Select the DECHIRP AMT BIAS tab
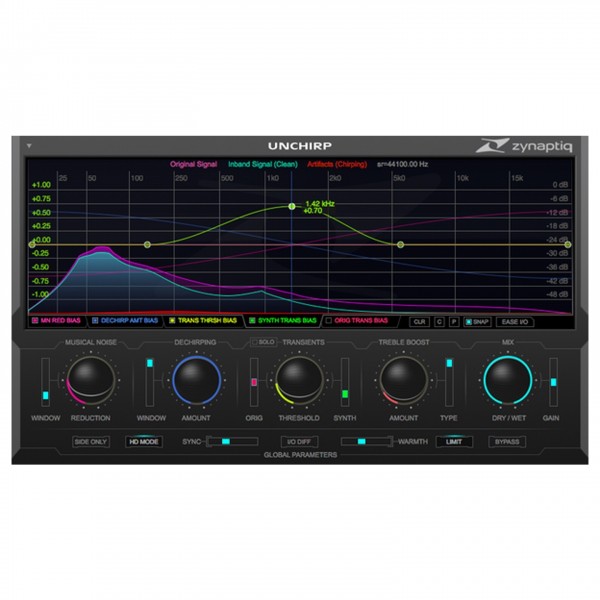Image resolution: width=600 pixels, height=600 pixels. click(126, 321)
